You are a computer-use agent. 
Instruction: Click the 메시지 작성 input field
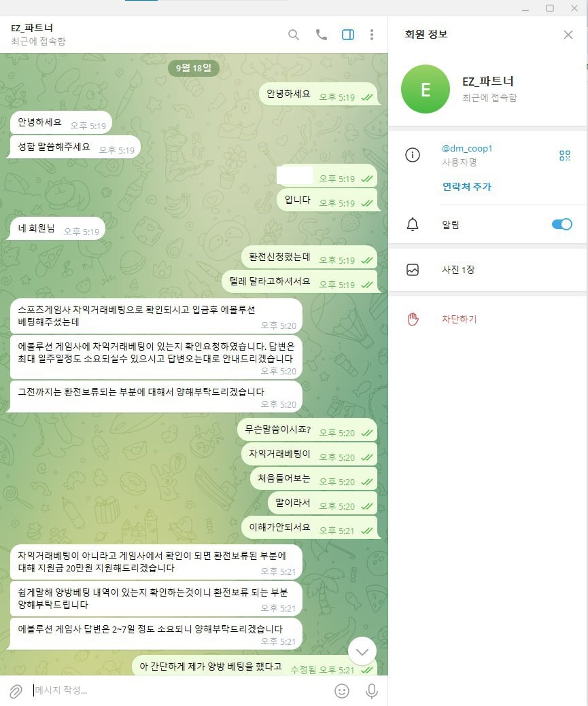tap(180, 690)
